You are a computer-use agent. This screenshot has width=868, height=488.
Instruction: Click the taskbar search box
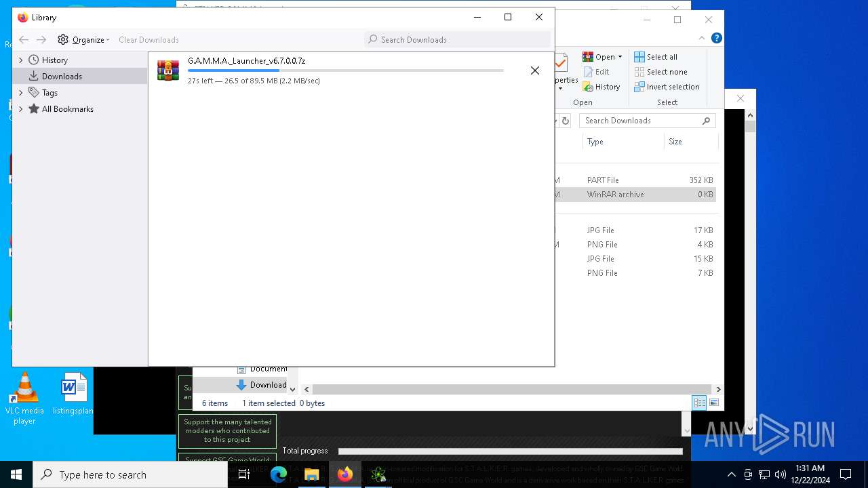pyautogui.click(x=130, y=474)
